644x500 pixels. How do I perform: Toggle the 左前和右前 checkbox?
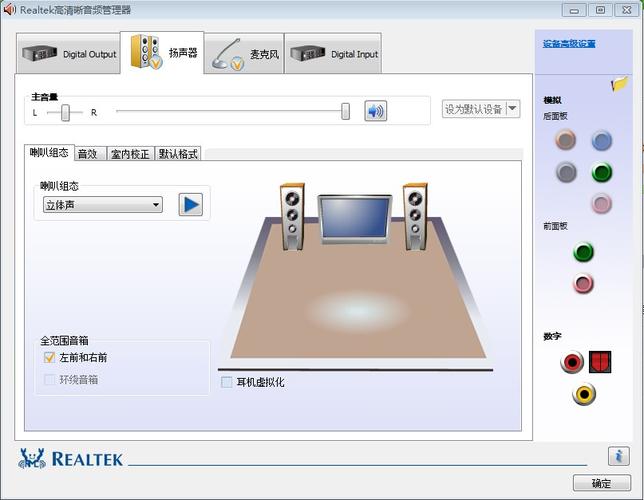click(x=49, y=357)
